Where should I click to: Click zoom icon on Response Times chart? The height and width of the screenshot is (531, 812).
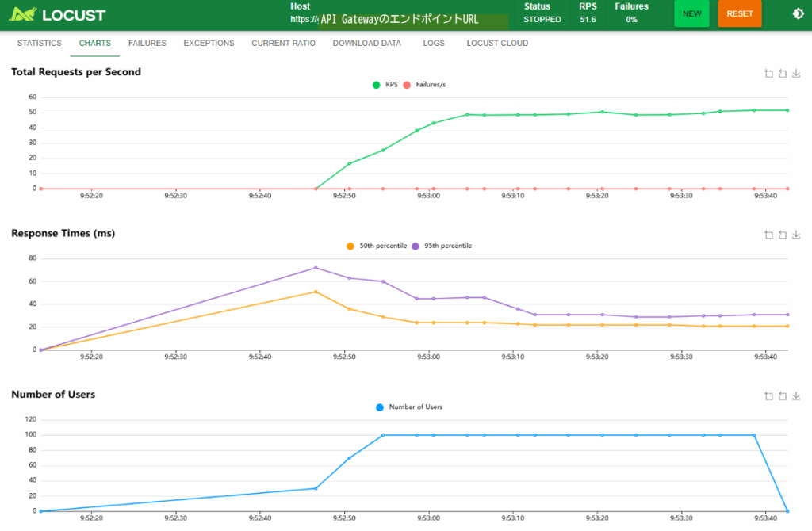[768, 235]
